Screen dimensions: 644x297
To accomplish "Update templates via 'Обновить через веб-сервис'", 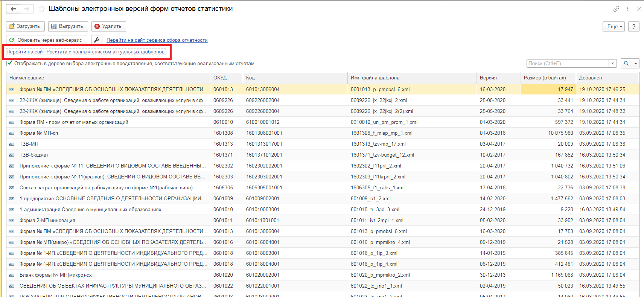I will 46,40.
